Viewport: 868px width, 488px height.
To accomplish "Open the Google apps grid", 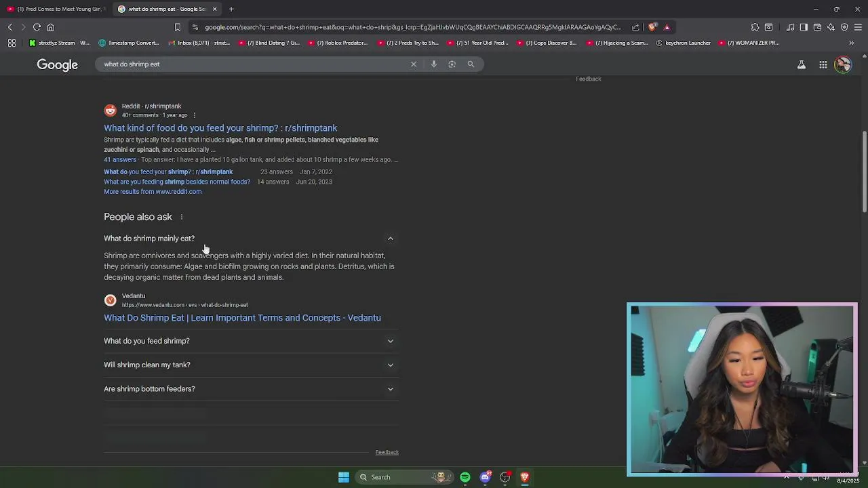I will (x=823, y=64).
